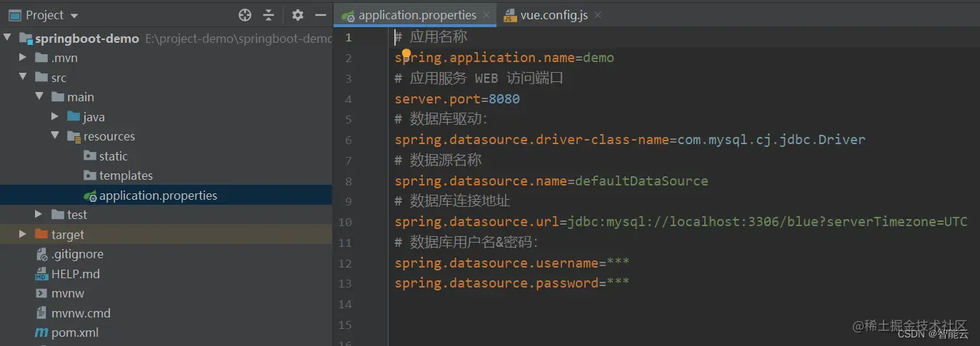Viewport: 980px width, 346px height.
Task: Expand the java folder arrow
Action: tap(55, 116)
